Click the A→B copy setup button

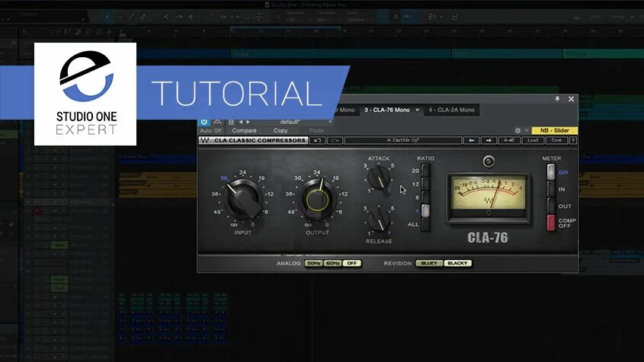(509, 140)
